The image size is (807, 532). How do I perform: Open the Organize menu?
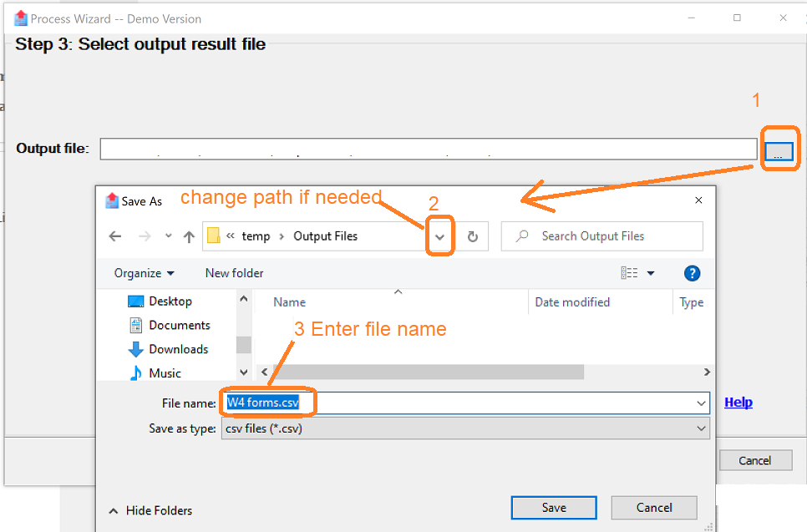point(142,273)
